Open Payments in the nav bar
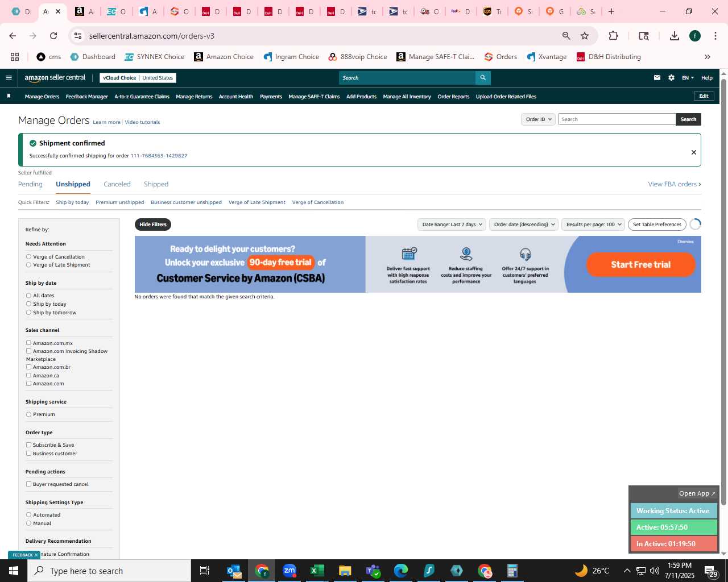The width and height of the screenshot is (728, 582). click(x=271, y=97)
